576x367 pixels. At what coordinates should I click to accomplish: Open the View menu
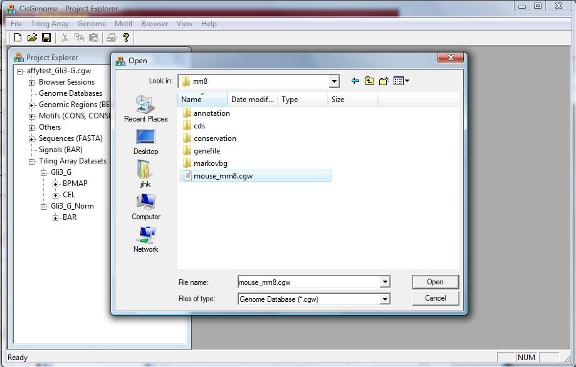(184, 24)
